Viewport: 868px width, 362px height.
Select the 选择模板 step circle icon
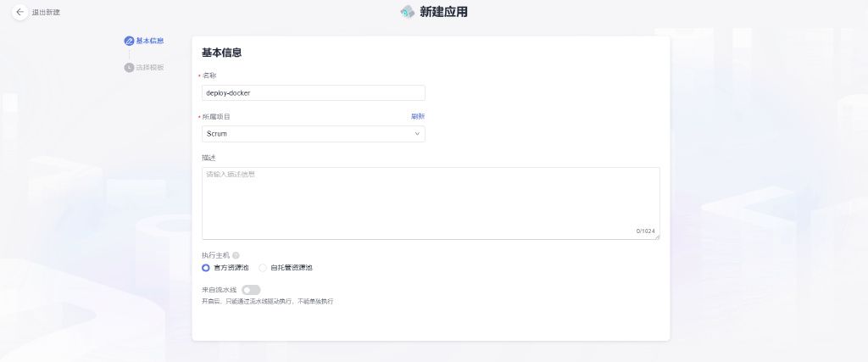tap(129, 68)
